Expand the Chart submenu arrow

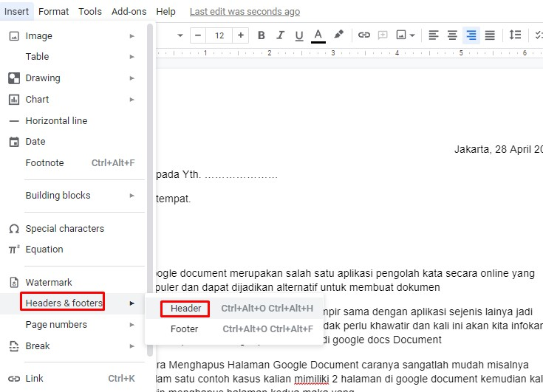[132, 100]
